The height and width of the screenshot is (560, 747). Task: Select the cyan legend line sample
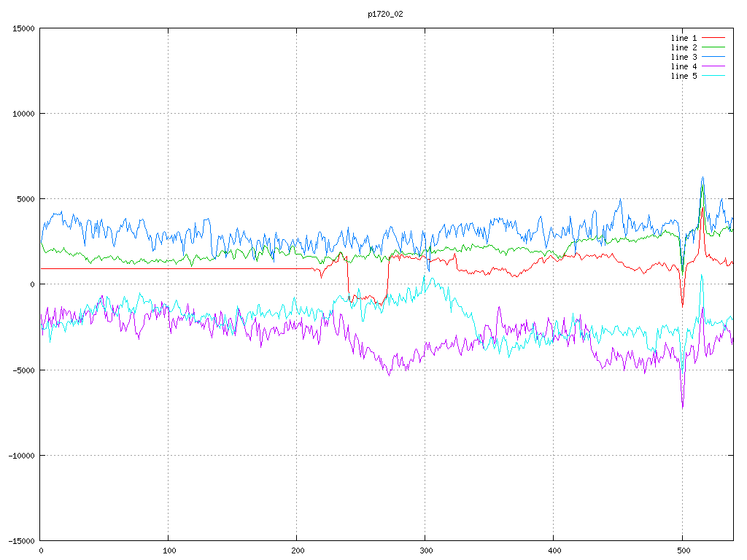tap(713, 76)
